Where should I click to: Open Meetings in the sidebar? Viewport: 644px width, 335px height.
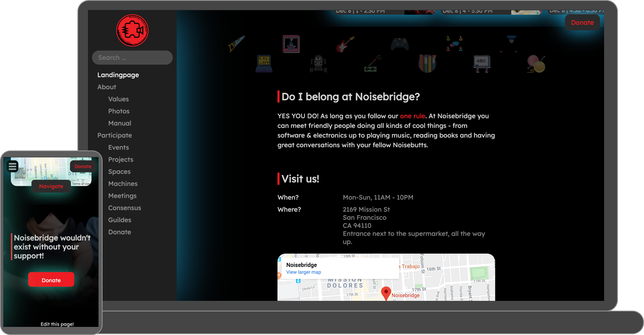click(123, 196)
